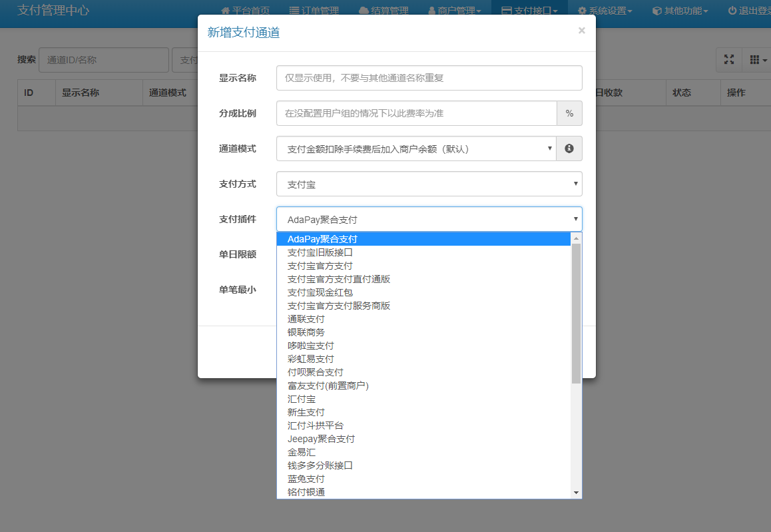Select 哆啦宝支付 option

tap(423, 346)
